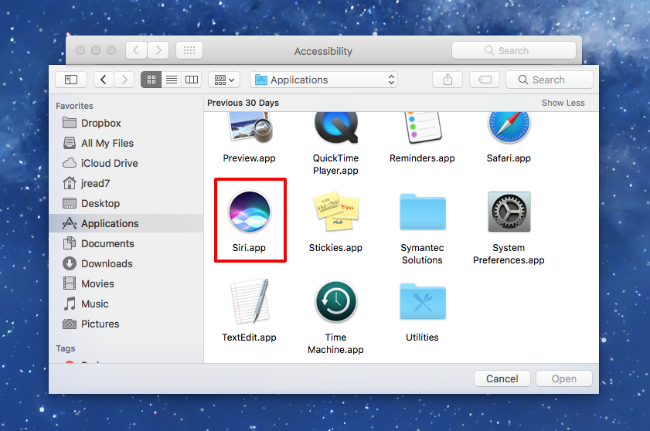
Task: Select the Reminders.app icon
Action: [x=422, y=127]
